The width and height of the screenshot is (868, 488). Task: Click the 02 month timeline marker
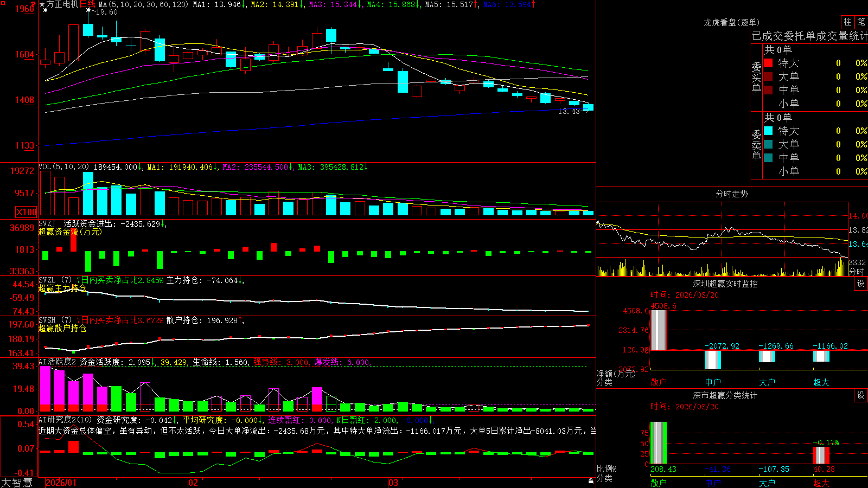(193, 483)
